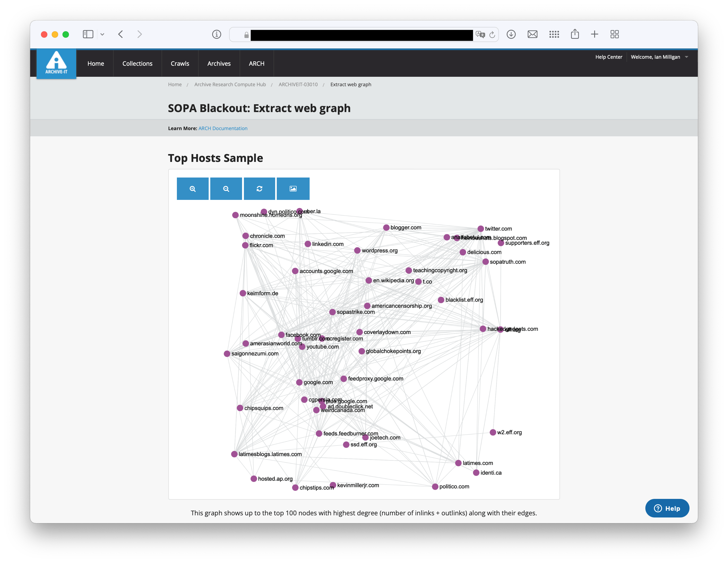Click the page reload icon
Image resolution: width=728 pixels, height=563 pixels.
[x=492, y=35]
